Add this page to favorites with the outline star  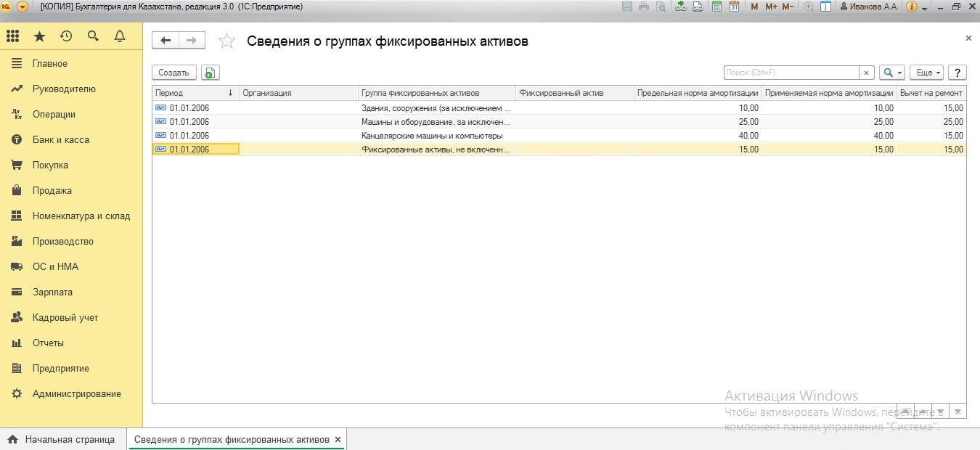(x=226, y=41)
